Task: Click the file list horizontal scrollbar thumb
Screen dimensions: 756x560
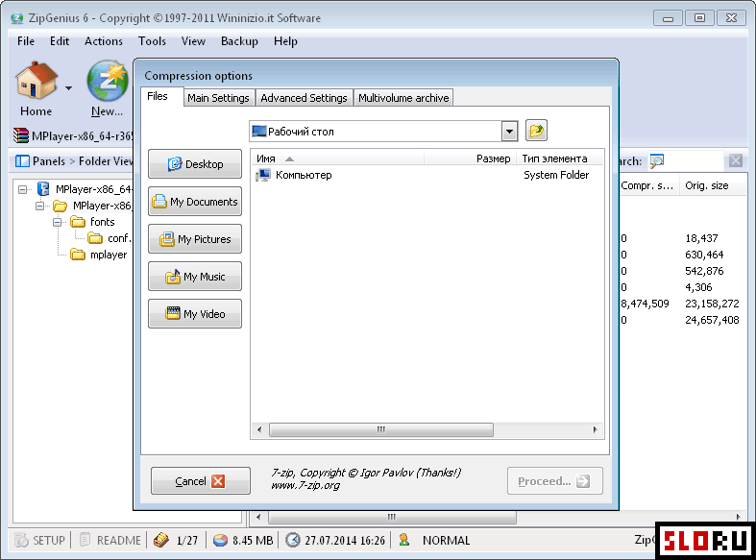Action: 381,429
